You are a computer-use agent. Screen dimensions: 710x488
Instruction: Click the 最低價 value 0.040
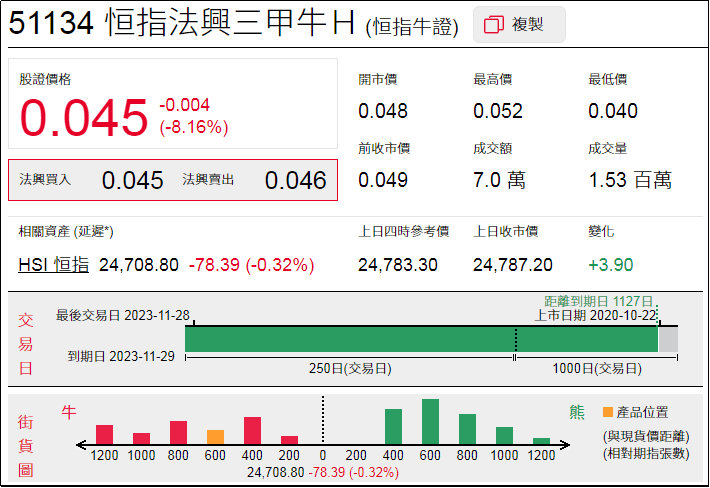pos(613,111)
